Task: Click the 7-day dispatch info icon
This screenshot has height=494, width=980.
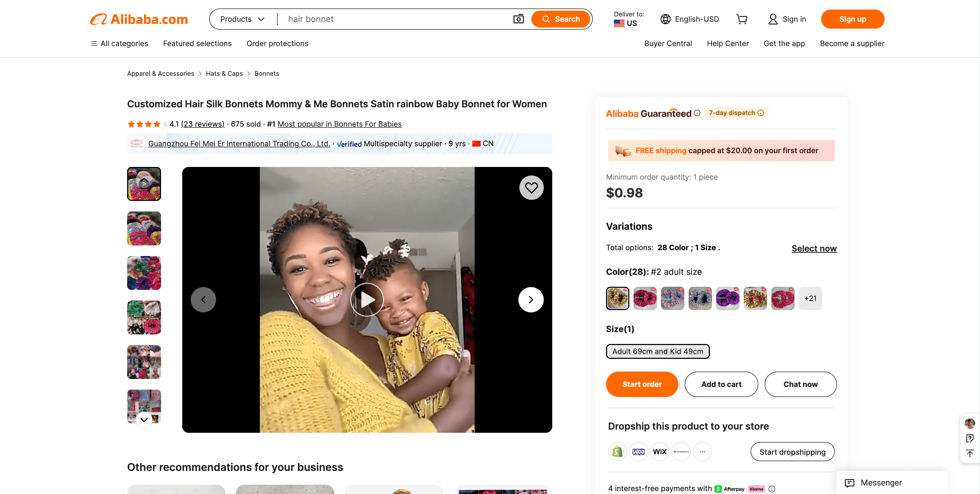Action: (x=761, y=113)
